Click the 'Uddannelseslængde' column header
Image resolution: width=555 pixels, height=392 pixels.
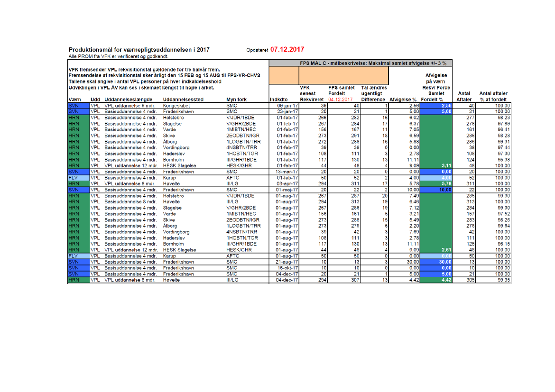[x=128, y=100]
